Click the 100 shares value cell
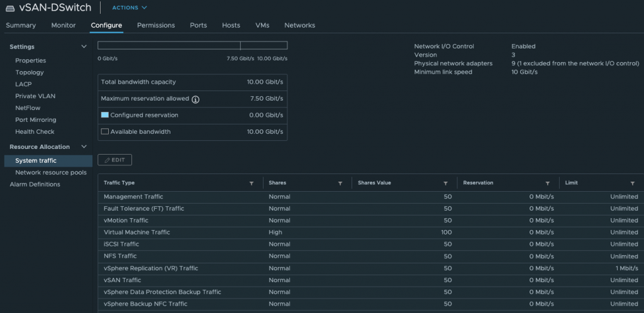 (x=447, y=233)
